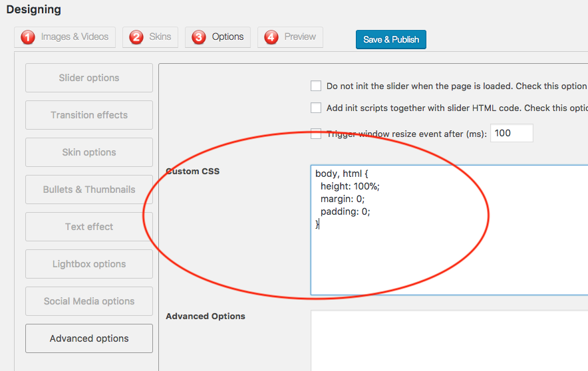Select the Advanced options section

(x=89, y=338)
